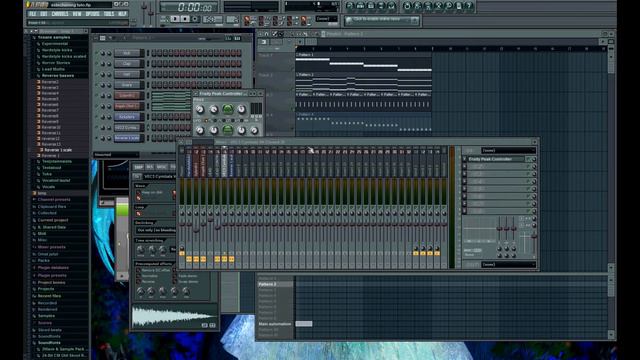Enable Reverse precomputed effect
640x360 pixels.
coord(138,282)
